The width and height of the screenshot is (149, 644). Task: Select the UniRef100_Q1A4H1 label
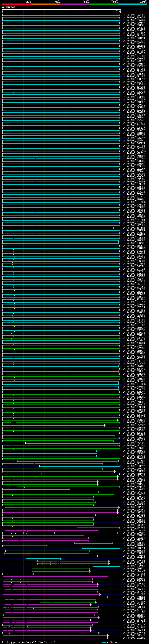click(134, 366)
